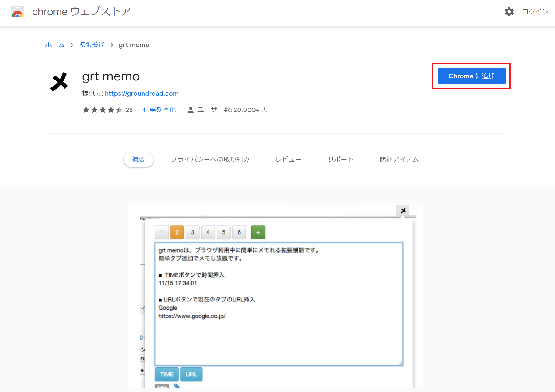Click the Chrome に追加 button
The height and width of the screenshot is (392, 555).
click(471, 76)
